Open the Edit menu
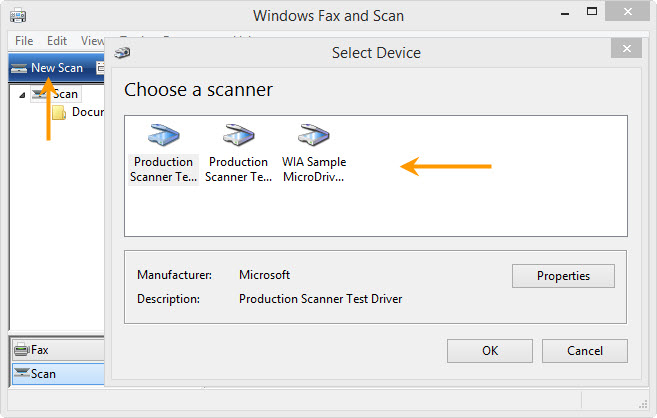 pyautogui.click(x=57, y=41)
